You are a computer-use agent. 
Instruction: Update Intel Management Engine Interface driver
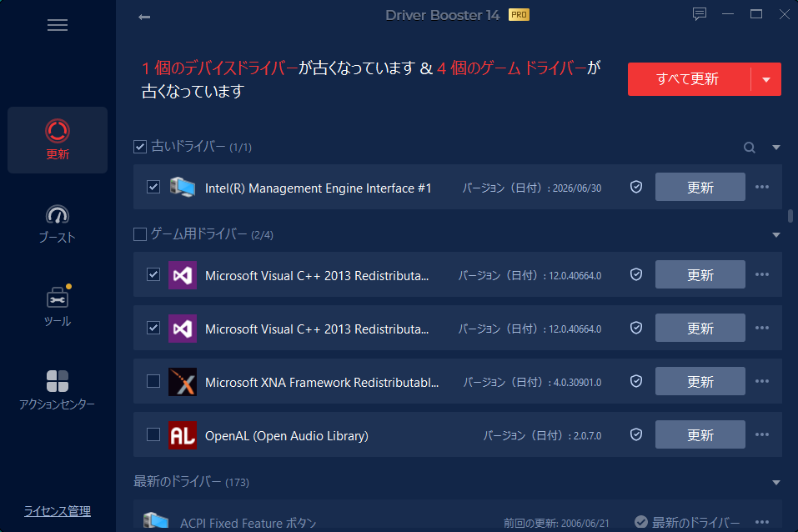tap(700, 187)
